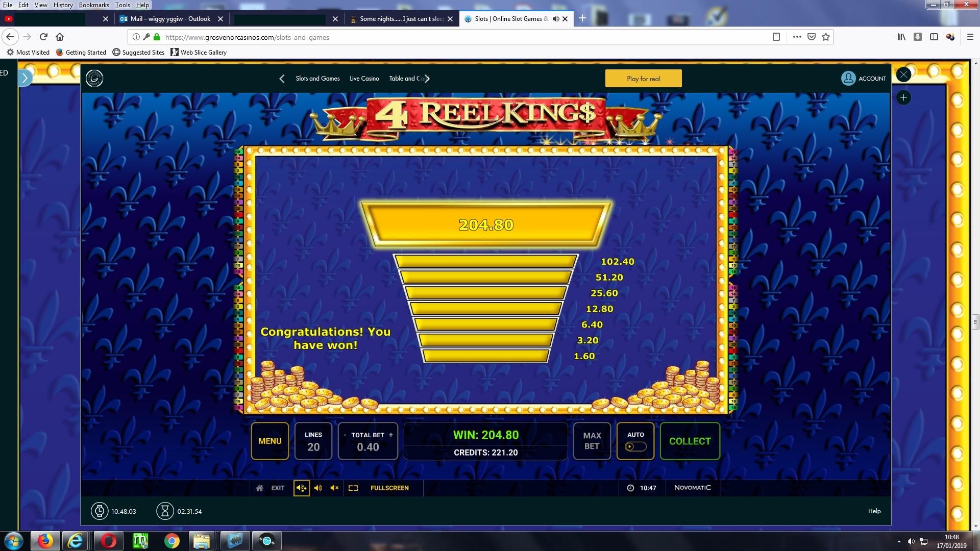980x551 pixels.
Task: Click the EXIT label
Action: pyautogui.click(x=278, y=488)
